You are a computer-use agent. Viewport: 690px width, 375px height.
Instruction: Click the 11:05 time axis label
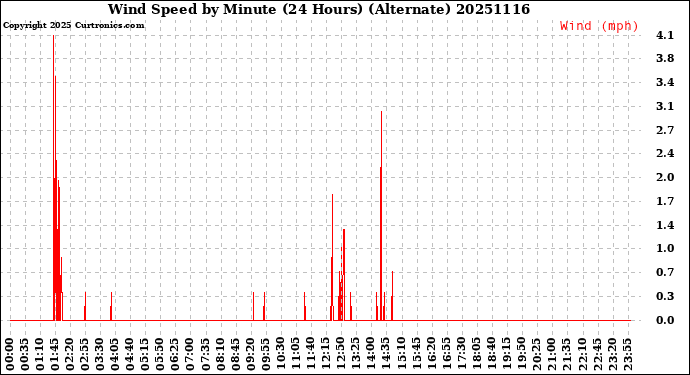pyautogui.click(x=295, y=355)
